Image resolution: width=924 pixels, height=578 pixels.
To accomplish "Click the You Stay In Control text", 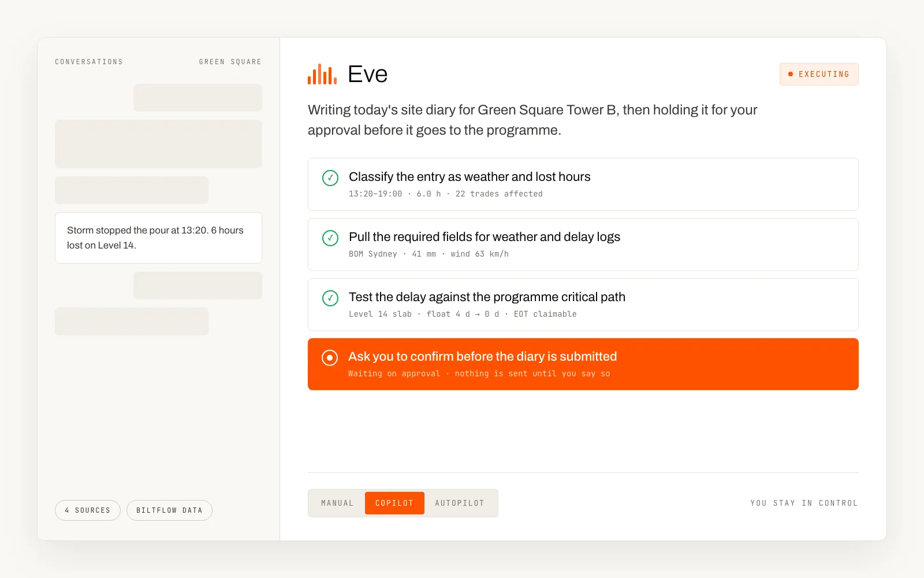I will pyautogui.click(x=804, y=503).
